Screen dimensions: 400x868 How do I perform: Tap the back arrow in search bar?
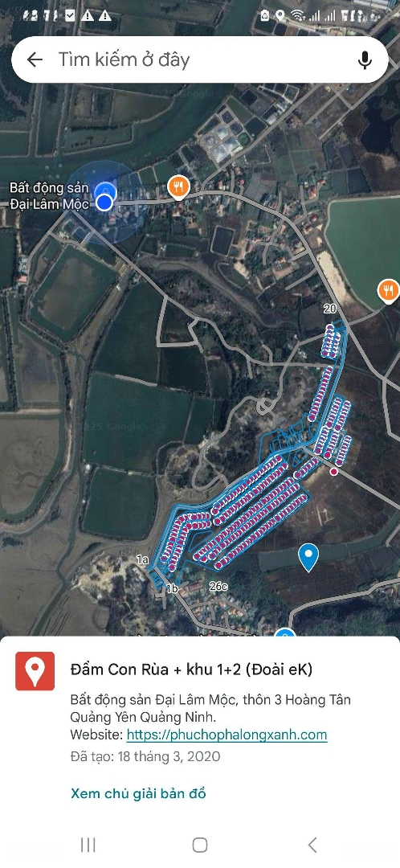tap(35, 59)
